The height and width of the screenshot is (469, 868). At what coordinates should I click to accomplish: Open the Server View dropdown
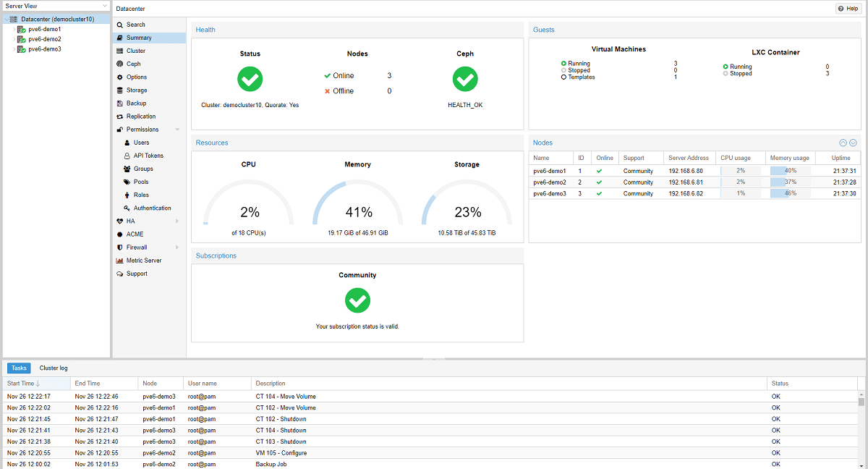click(x=104, y=6)
